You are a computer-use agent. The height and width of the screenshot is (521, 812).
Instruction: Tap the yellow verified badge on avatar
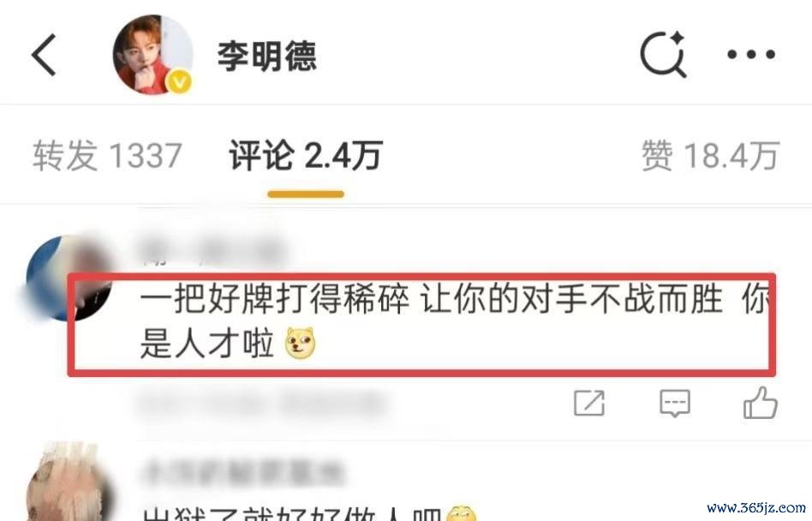(179, 81)
